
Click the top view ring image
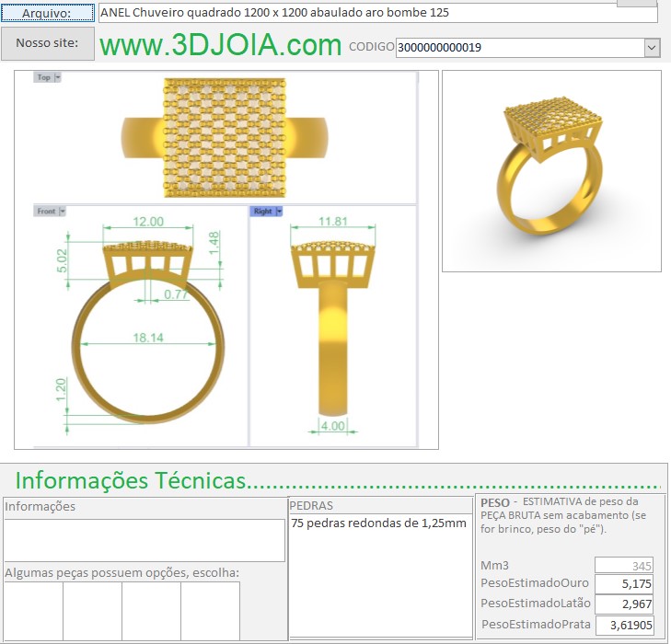[225, 137]
